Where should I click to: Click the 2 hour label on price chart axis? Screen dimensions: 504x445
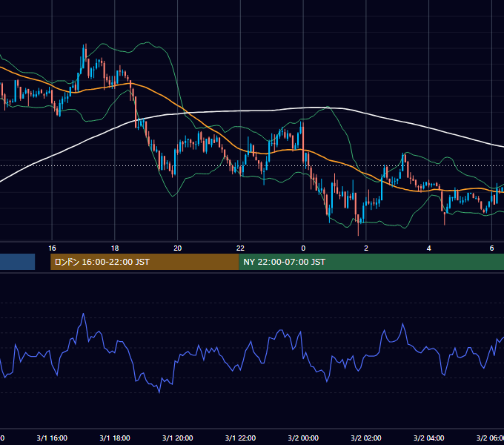pyautogui.click(x=366, y=248)
